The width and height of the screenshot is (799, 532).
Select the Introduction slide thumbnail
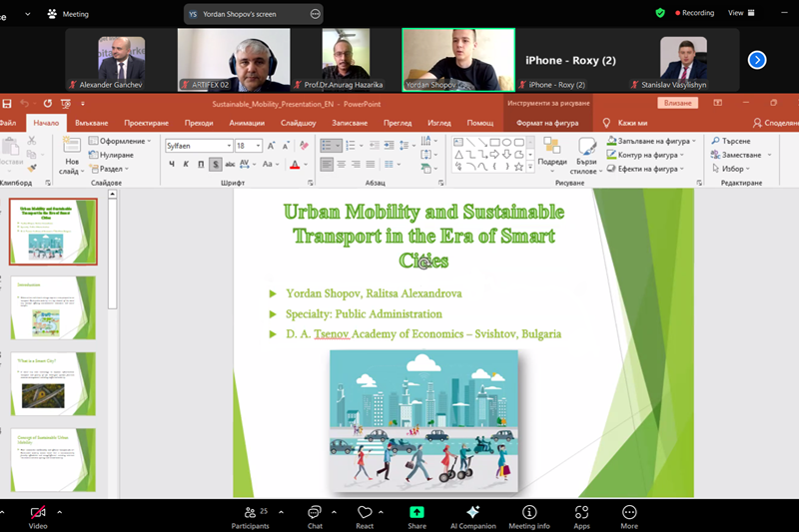53,308
